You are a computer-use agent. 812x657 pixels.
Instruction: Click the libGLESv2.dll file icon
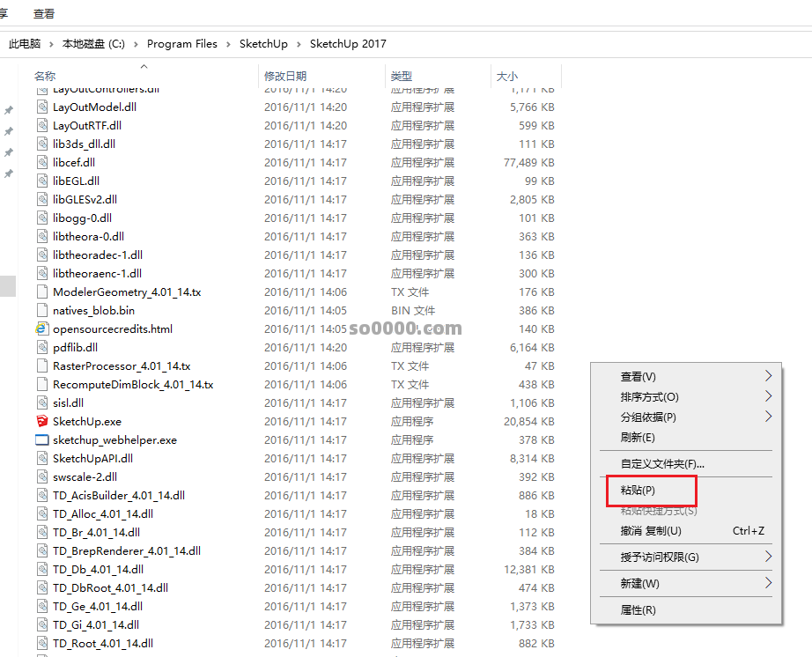point(42,199)
